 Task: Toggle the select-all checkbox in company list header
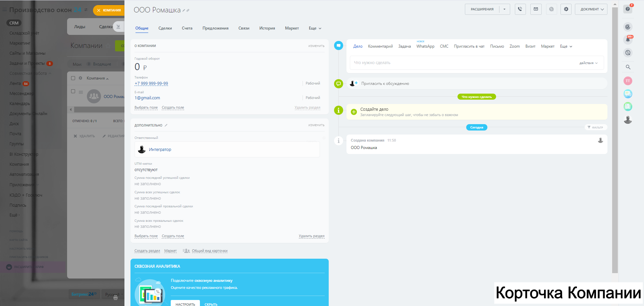click(73, 78)
